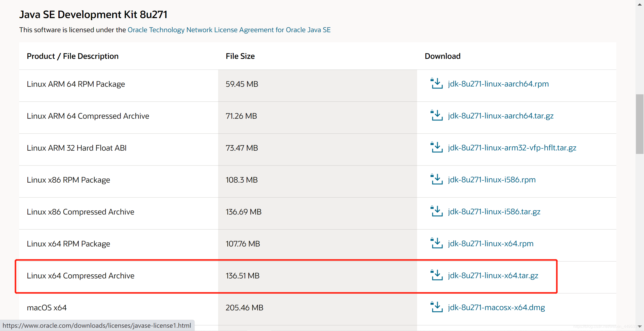
Task: Click download icon for macosx-x64.dmg
Action: (x=436, y=307)
